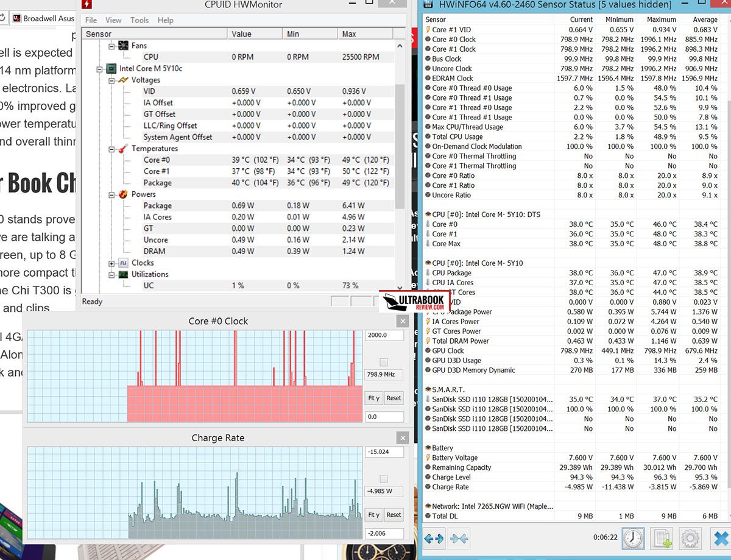Click the Max column header in HWMonitor
Screen dimensions: 731x560
(x=365, y=34)
